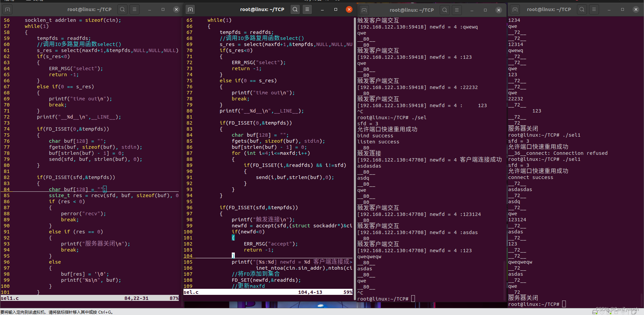Screen dimensions: 644x315
Task: Click the VMware network adapter status icon
Action: point(609,312)
